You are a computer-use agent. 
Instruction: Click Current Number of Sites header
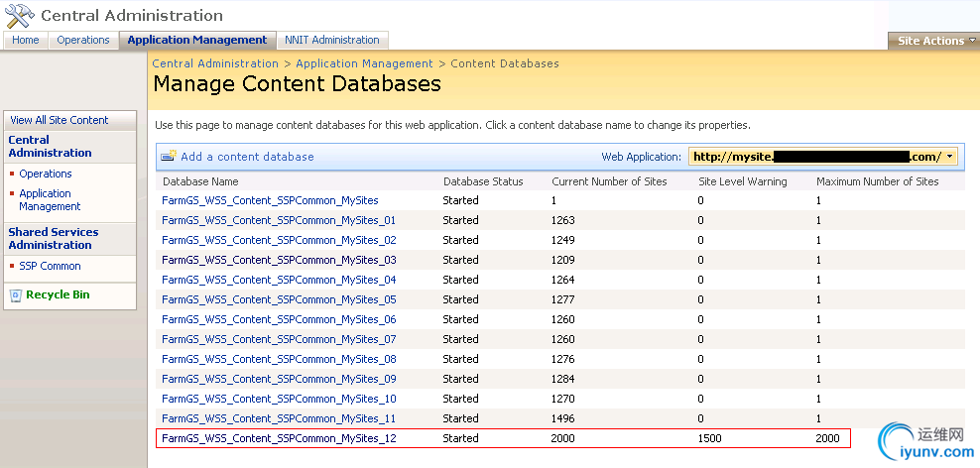pos(609,181)
